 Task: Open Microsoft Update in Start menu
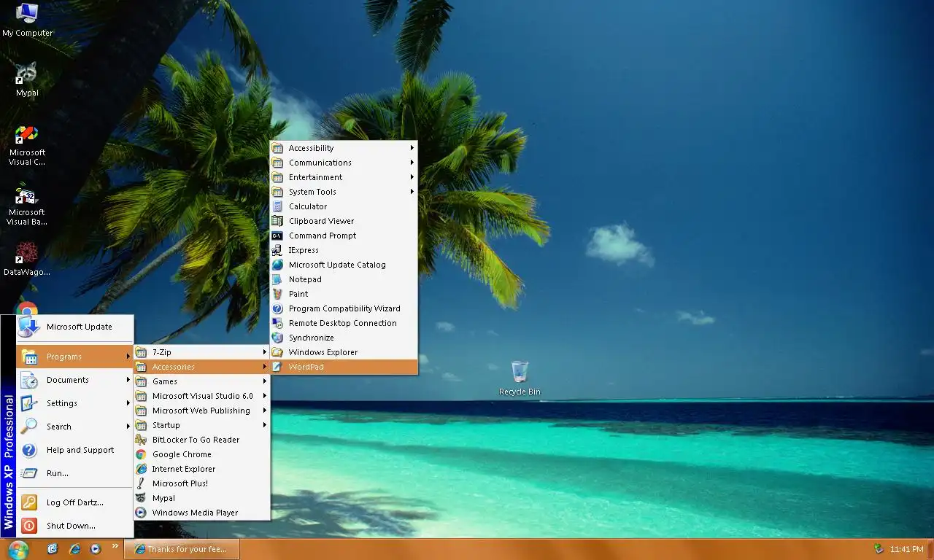75,327
